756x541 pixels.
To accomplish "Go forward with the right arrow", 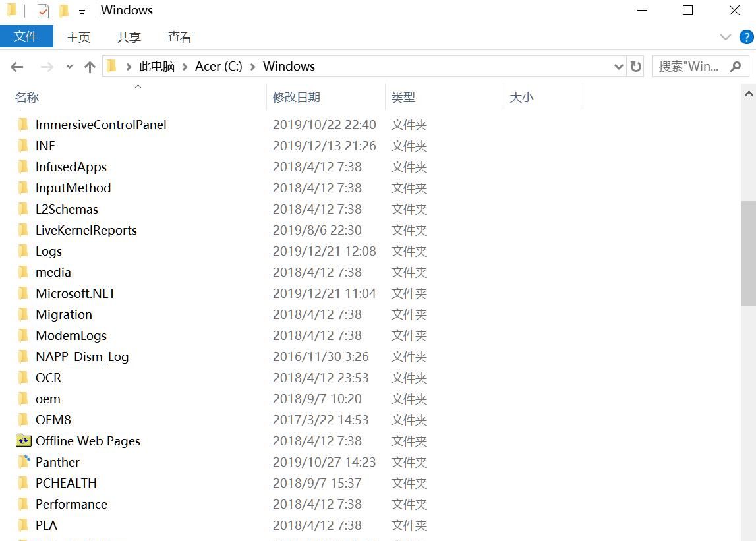I will pos(47,67).
